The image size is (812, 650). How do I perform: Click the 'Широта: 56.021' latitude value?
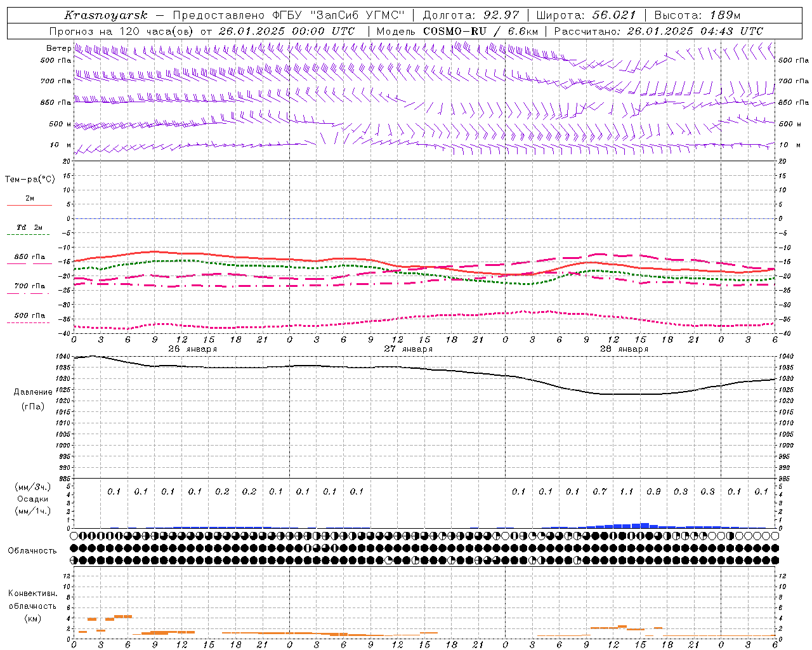pos(586,15)
